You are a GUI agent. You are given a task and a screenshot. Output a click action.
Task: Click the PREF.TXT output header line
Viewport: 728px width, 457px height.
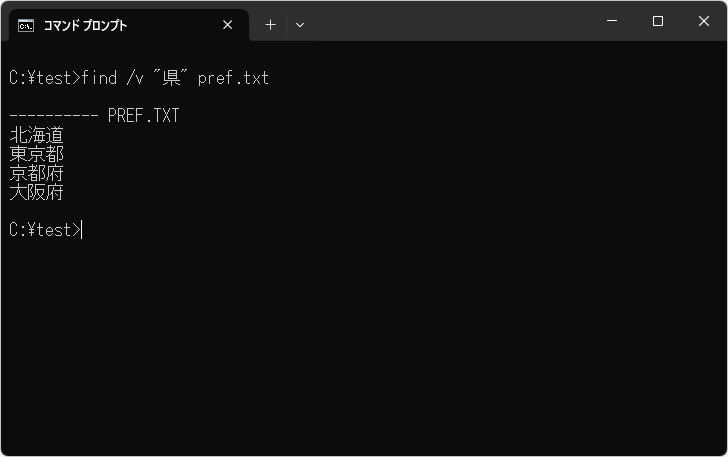click(143, 116)
